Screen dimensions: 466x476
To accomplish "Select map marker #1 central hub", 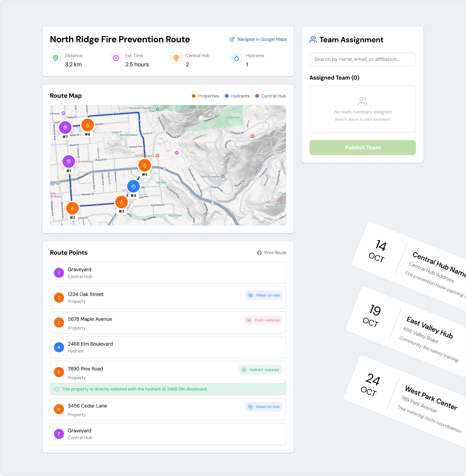I will coord(69,161).
